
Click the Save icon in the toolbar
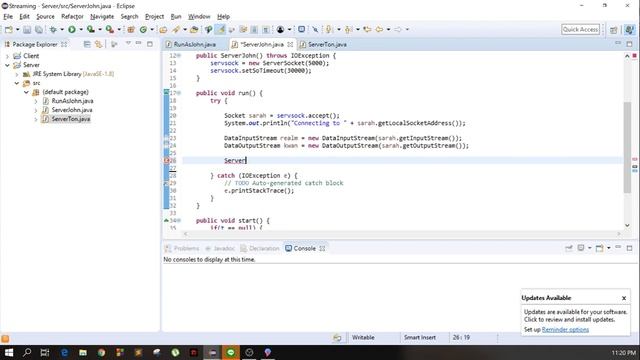click(x=27, y=29)
